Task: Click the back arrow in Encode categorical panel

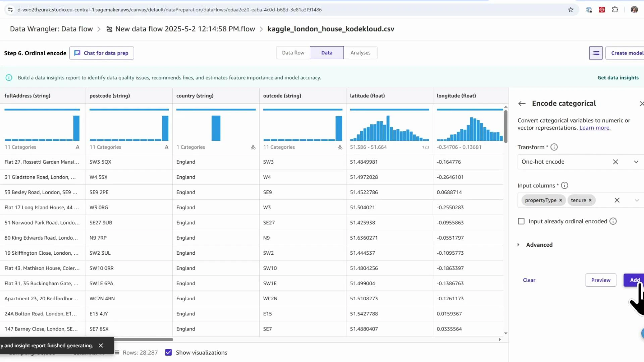Action: [x=522, y=104]
